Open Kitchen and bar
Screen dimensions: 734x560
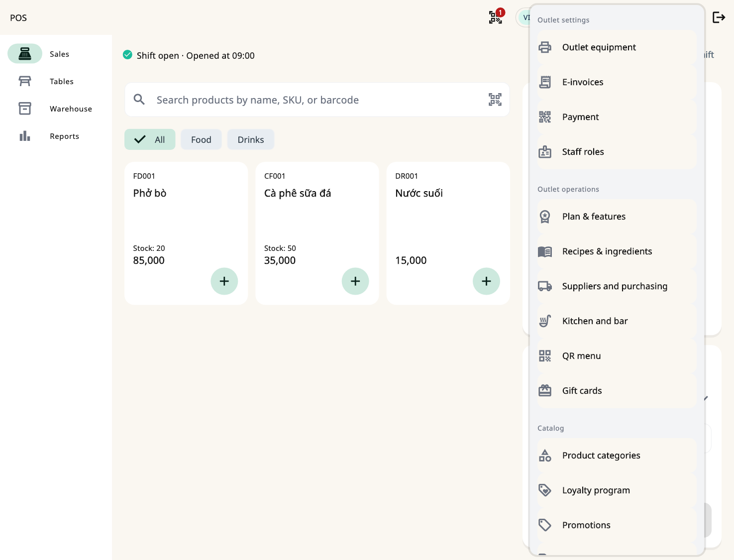(x=617, y=321)
